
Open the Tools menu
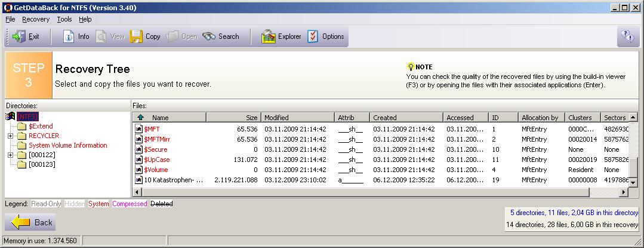[x=64, y=19]
